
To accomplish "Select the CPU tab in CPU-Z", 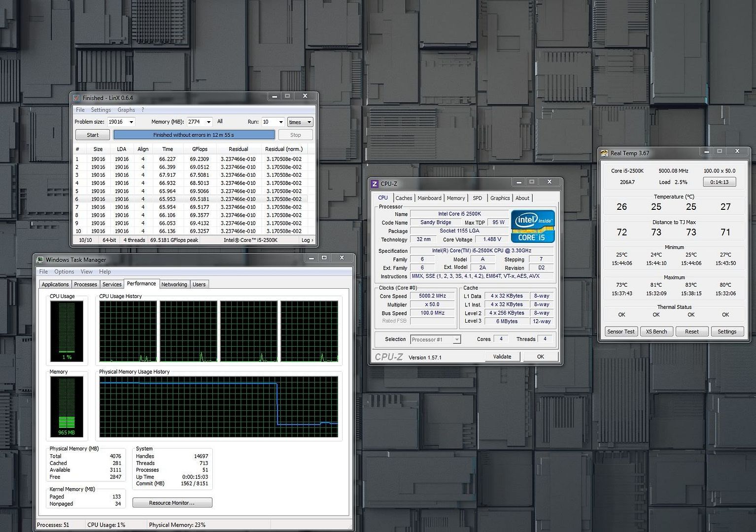I will click(x=383, y=198).
